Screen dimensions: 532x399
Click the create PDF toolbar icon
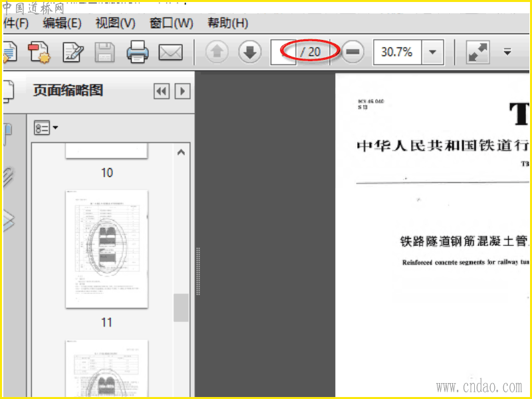(x=39, y=53)
